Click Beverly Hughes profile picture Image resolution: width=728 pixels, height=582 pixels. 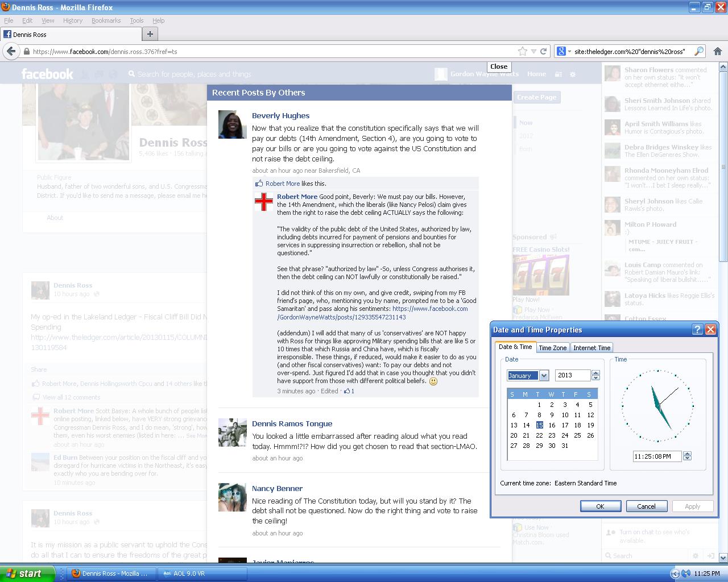tap(232, 124)
